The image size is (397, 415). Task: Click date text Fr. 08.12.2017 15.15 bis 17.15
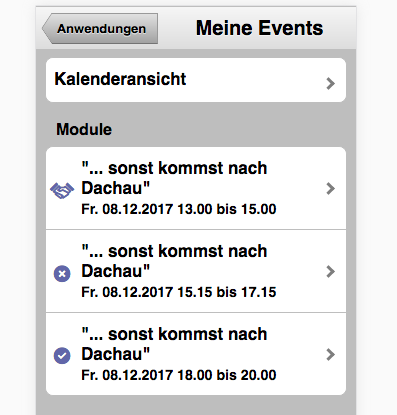[179, 292]
